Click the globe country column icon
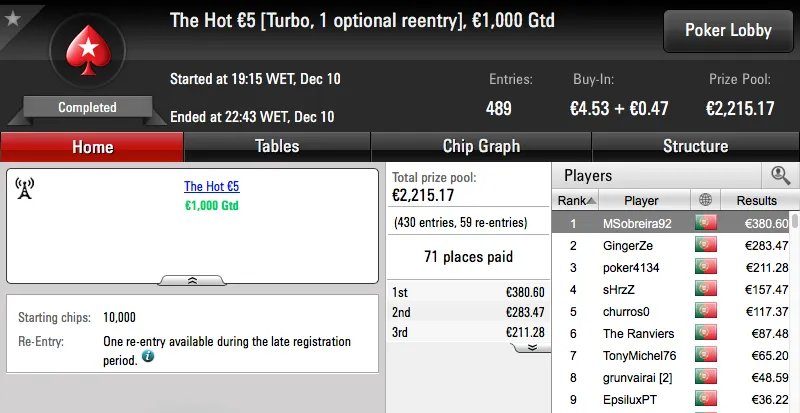This screenshot has width=800, height=413. [x=706, y=200]
